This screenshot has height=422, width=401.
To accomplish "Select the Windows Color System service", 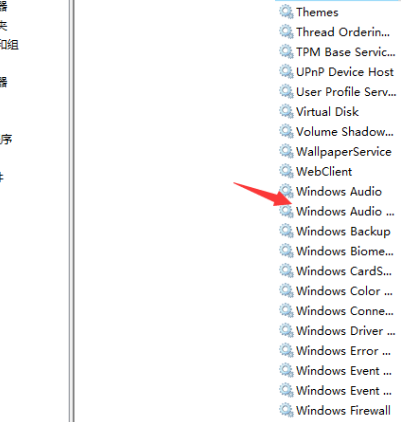I will (x=344, y=291).
